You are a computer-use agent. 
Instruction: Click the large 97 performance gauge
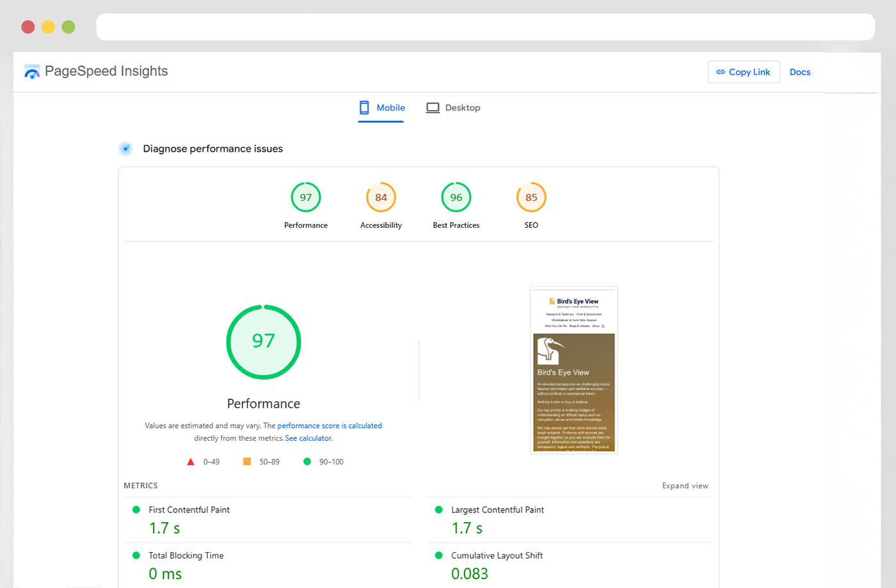[264, 342]
